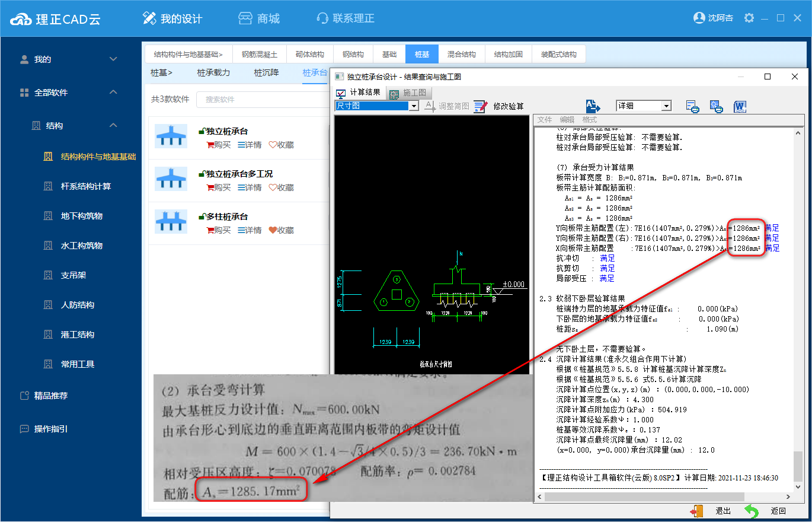Click the user avatar icon for 沈阿杏

click(x=699, y=18)
